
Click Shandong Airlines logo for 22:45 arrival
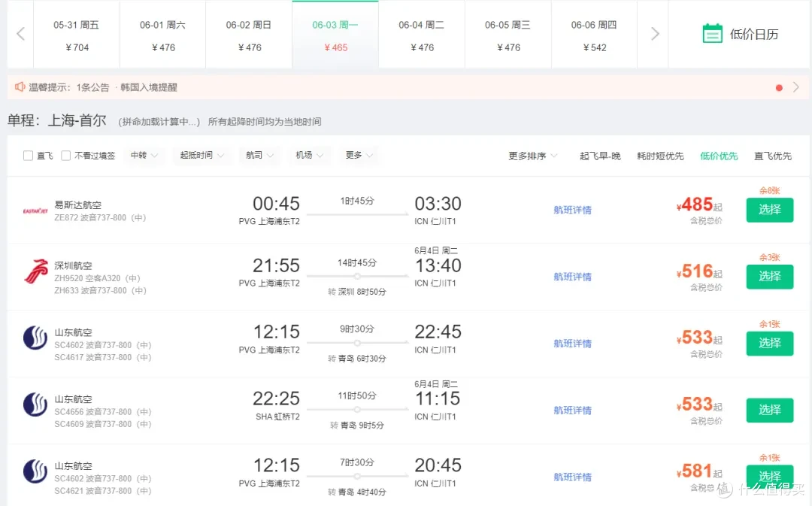tap(35, 338)
